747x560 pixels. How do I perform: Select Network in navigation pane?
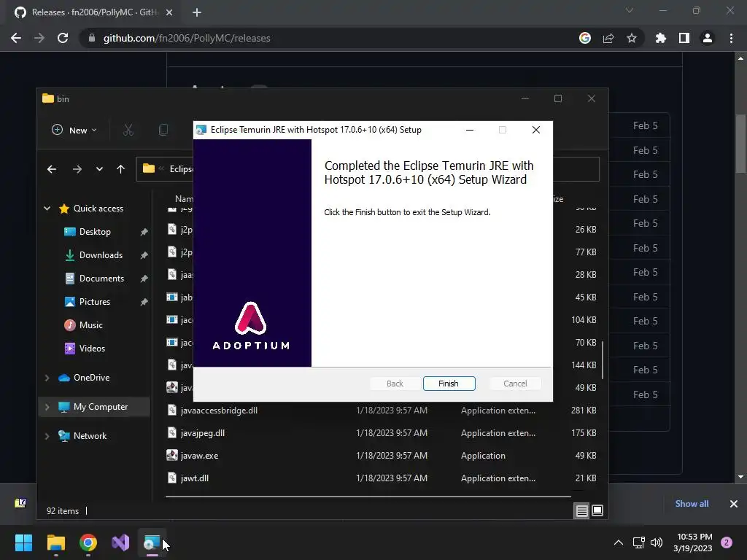tap(90, 436)
